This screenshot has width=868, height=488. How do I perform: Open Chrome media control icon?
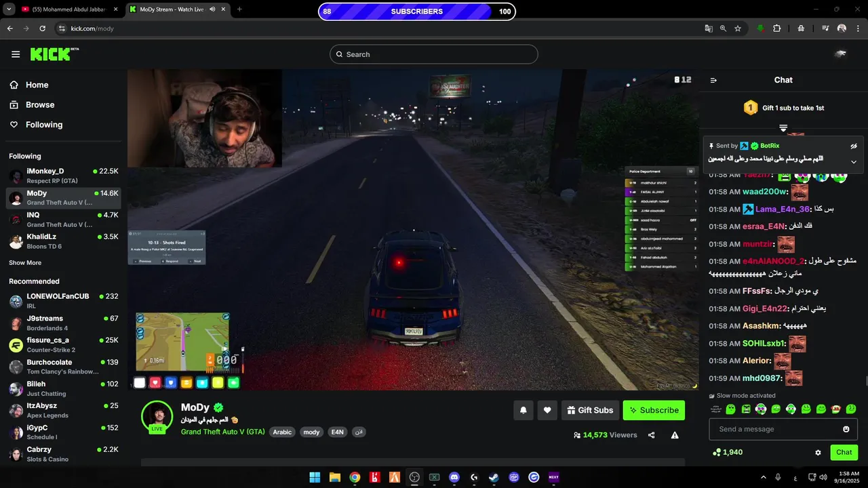(x=825, y=28)
